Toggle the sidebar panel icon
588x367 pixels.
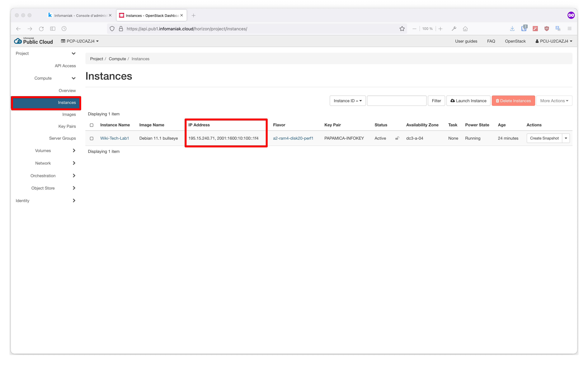(53, 29)
